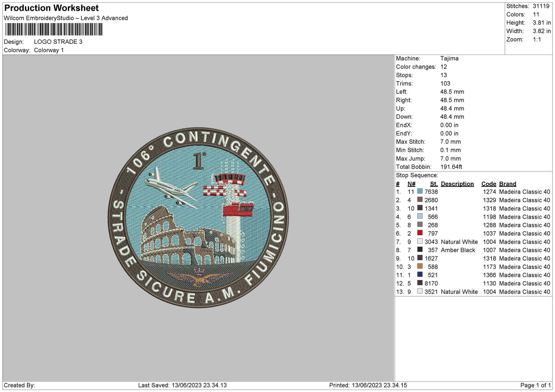Click the 'Last Saved: 13/06/2023 23.34.13' footer text
Screen dimensions: 555x392
(183, 385)
